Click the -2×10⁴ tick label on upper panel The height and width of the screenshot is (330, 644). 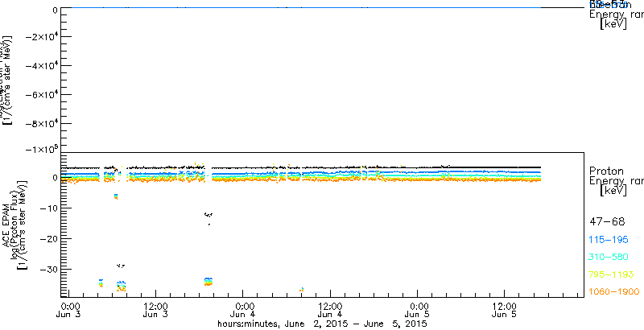click(x=41, y=36)
